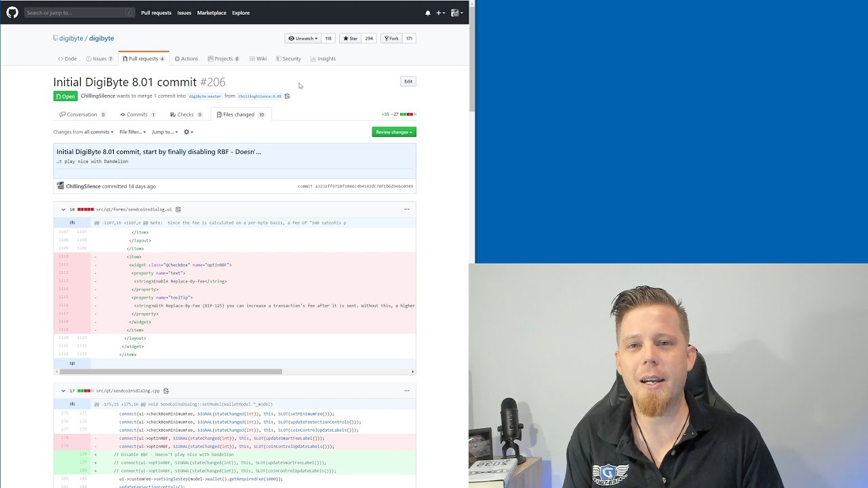Open the GitHub home logo
868x488 pixels.
click(12, 12)
